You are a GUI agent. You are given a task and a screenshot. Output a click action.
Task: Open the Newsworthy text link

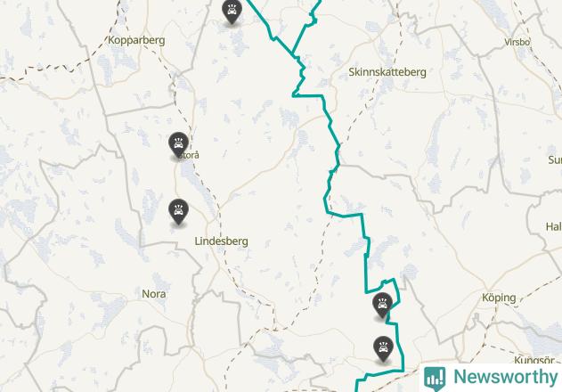(505, 377)
